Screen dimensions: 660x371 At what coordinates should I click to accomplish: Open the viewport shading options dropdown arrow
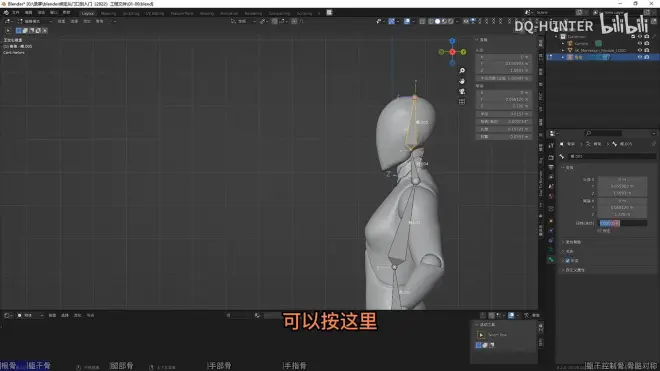point(458,21)
